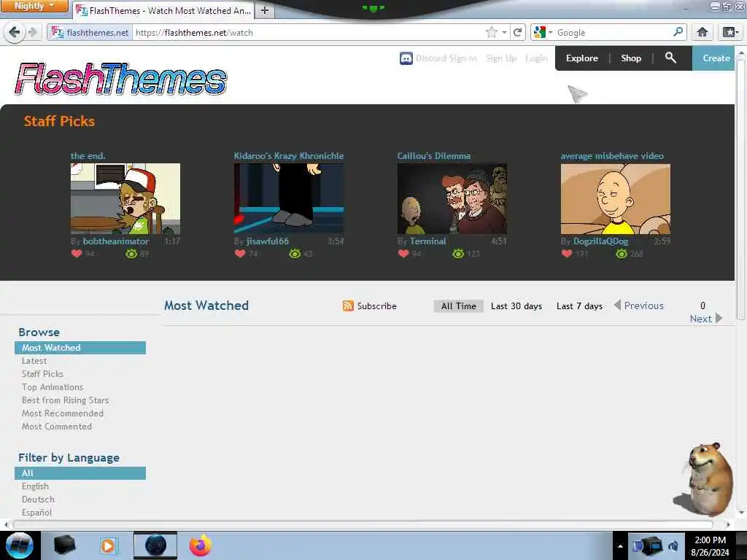The height and width of the screenshot is (560, 747).
Task: Visit DogzillaQDog's profile
Action: (x=601, y=241)
